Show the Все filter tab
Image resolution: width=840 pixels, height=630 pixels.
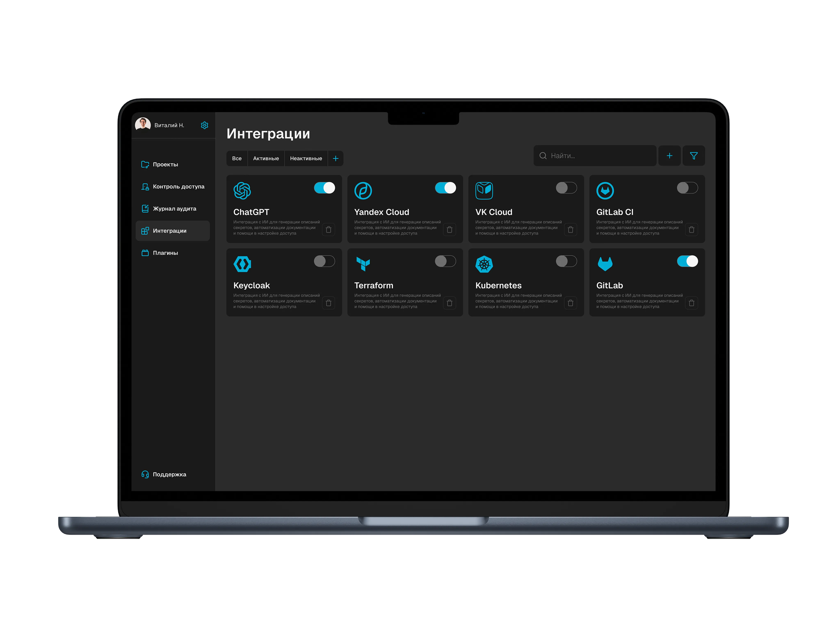pyautogui.click(x=237, y=158)
